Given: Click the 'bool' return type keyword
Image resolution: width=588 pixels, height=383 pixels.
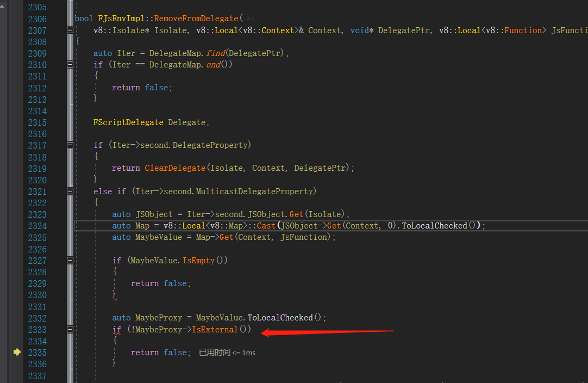Looking at the screenshot, I should click(x=84, y=18).
